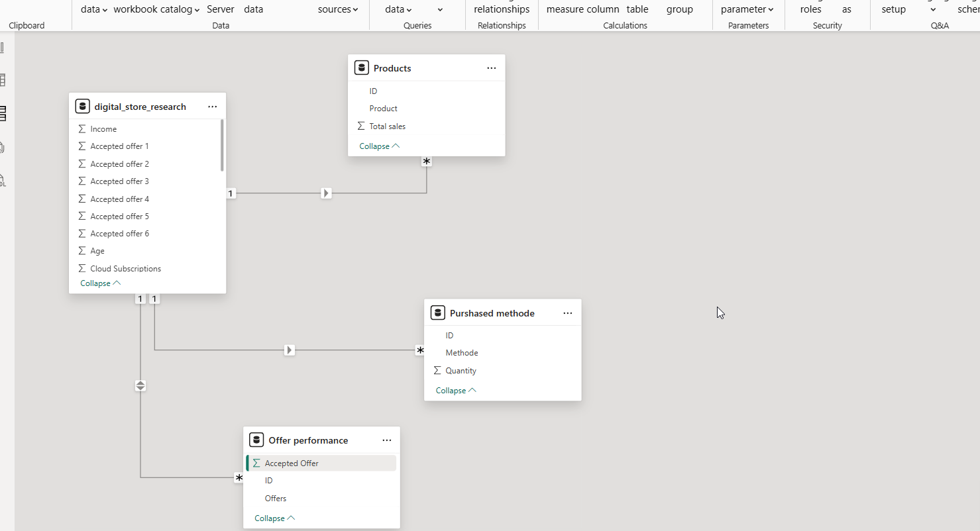Open more options for Purshased methode table
This screenshot has width=980, height=531.
tap(567, 313)
